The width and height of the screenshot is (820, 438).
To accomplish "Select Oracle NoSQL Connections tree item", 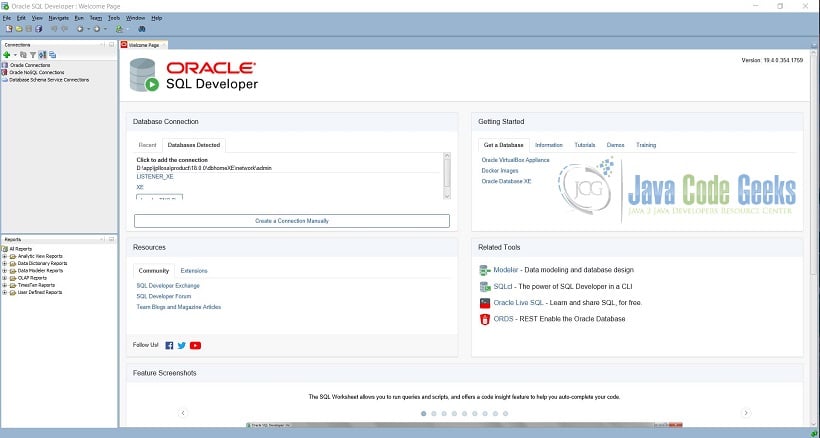I will pos(36,73).
